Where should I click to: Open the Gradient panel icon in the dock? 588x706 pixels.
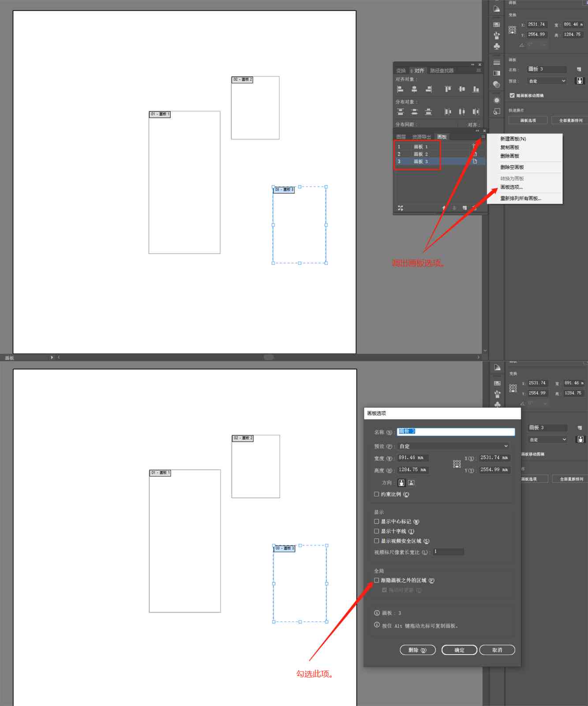tap(497, 73)
